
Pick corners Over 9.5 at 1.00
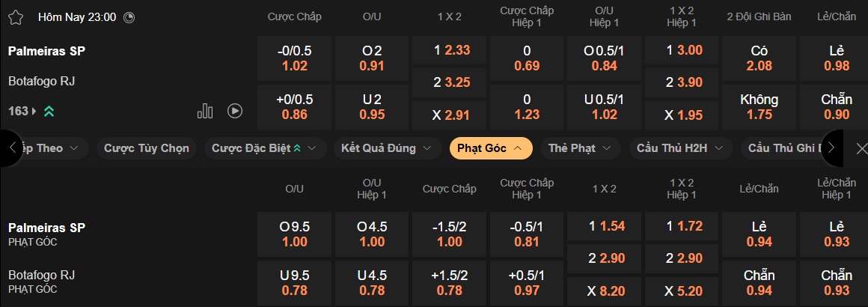tap(295, 234)
